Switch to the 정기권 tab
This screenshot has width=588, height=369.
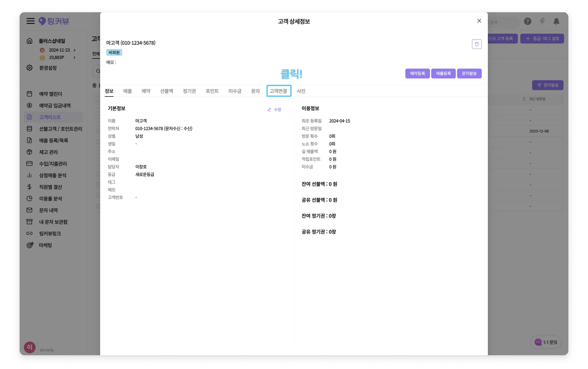click(x=189, y=91)
